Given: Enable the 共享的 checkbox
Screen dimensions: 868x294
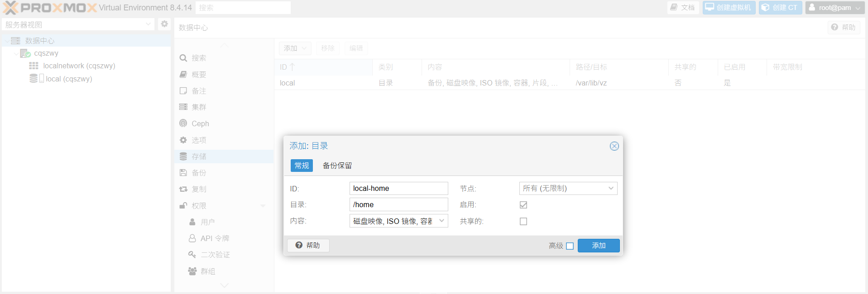Looking at the screenshot, I should [523, 221].
